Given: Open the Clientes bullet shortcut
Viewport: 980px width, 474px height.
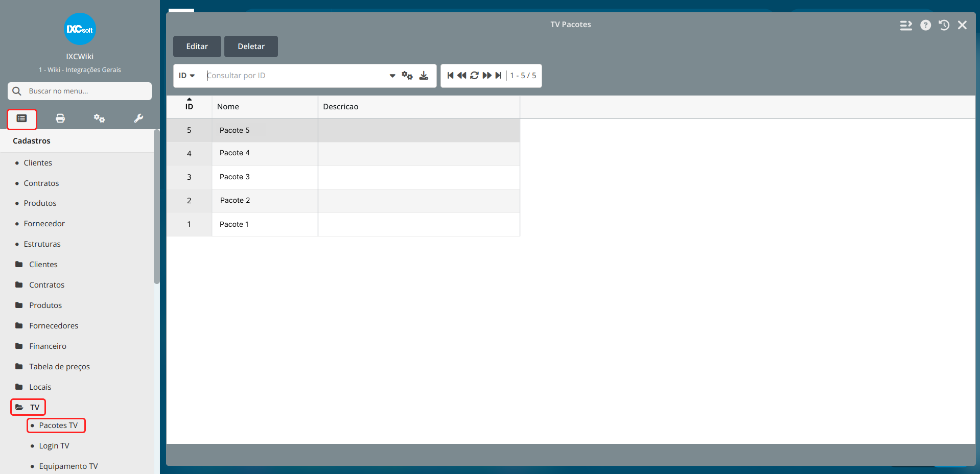Looking at the screenshot, I should tap(38, 163).
